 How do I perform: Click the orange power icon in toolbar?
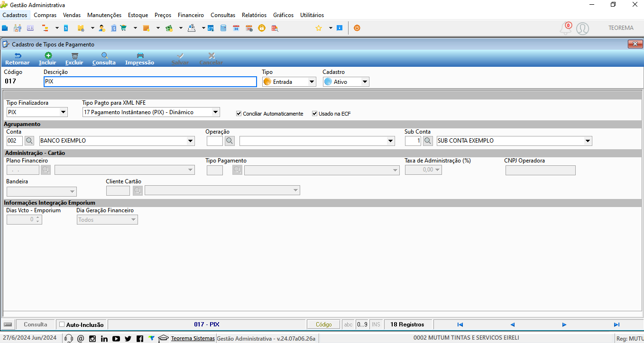(357, 28)
